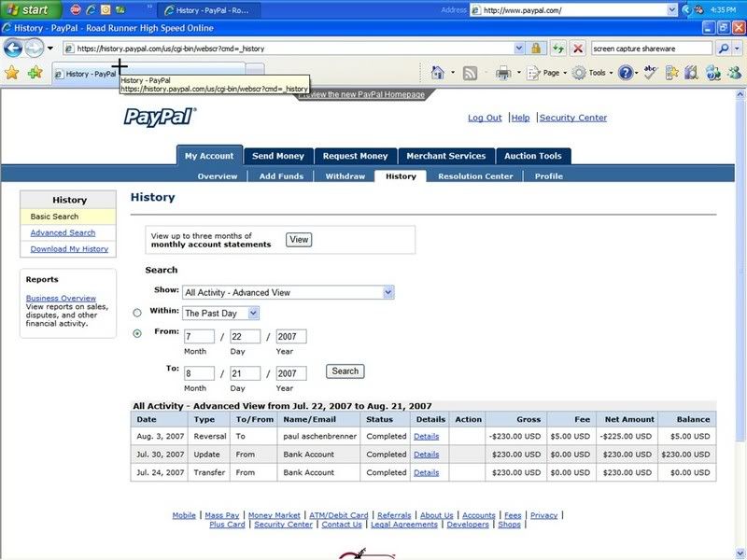The image size is (747, 560).
Task: Click the red Stop loading icon
Action: click(x=578, y=48)
